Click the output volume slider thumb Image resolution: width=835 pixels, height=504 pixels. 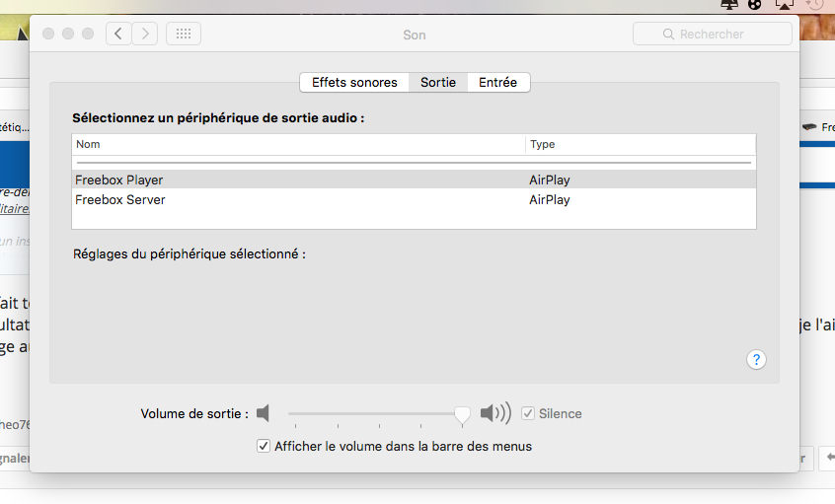462,415
